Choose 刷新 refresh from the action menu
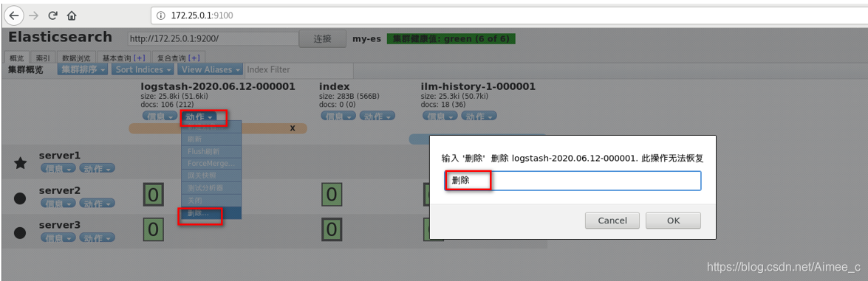The height and width of the screenshot is (281, 868). (211, 139)
